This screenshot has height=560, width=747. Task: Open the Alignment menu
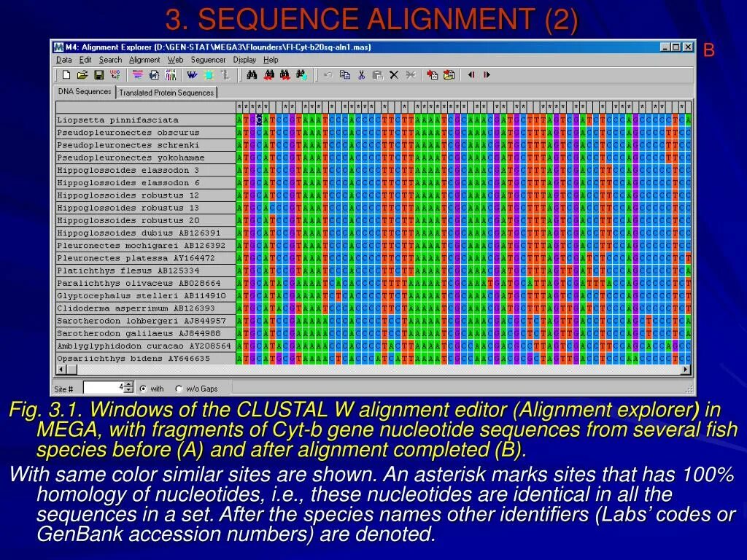(144, 60)
